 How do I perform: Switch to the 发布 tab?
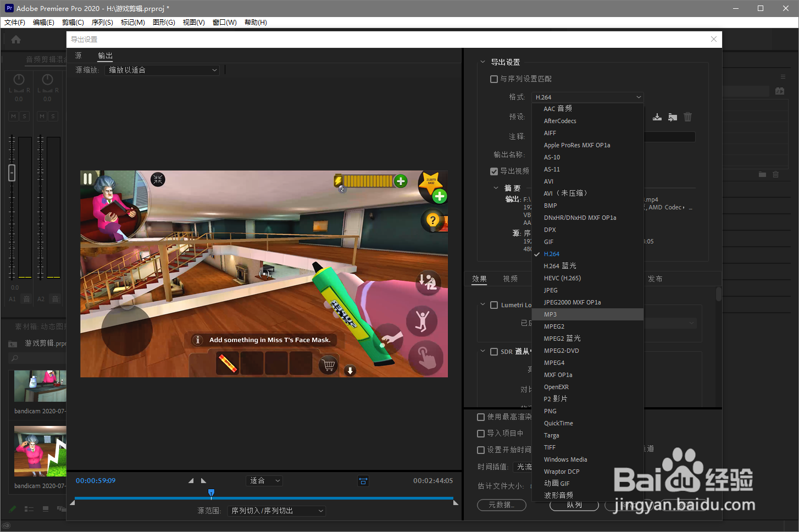(x=655, y=279)
